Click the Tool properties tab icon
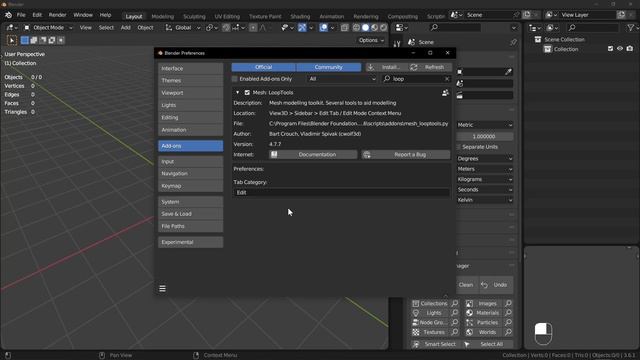The height and width of the screenshot is (360, 640). pyautogui.click(x=397, y=44)
